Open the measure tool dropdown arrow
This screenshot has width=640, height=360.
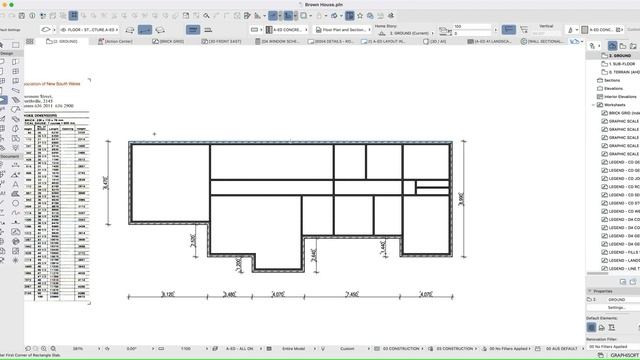(x=264, y=16)
